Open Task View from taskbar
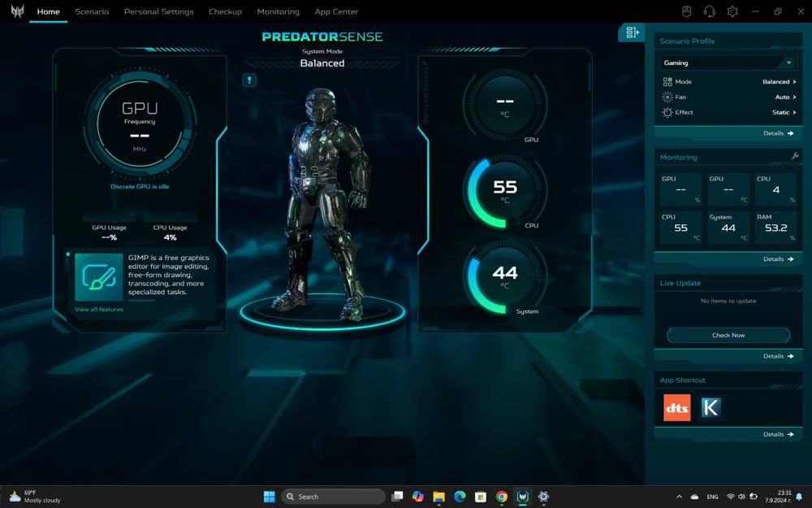 point(397,497)
